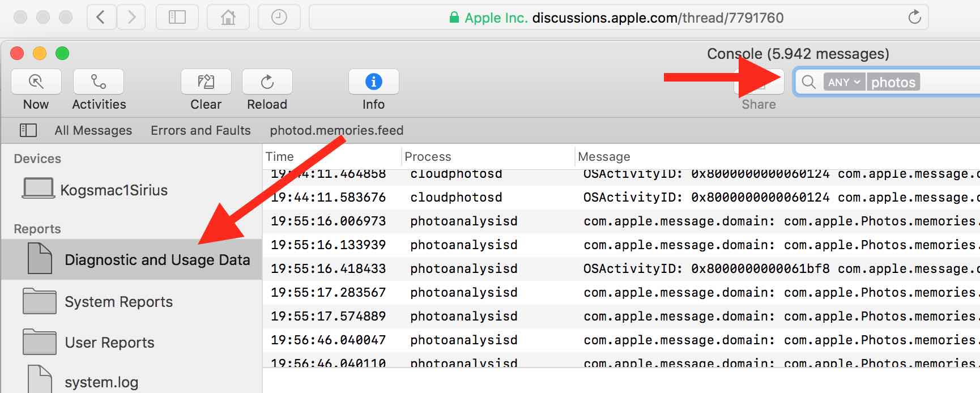Image resolution: width=980 pixels, height=393 pixels.
Task: Click the Now toolbar icon
Action: pyautogui.click(x=36, y=82)
